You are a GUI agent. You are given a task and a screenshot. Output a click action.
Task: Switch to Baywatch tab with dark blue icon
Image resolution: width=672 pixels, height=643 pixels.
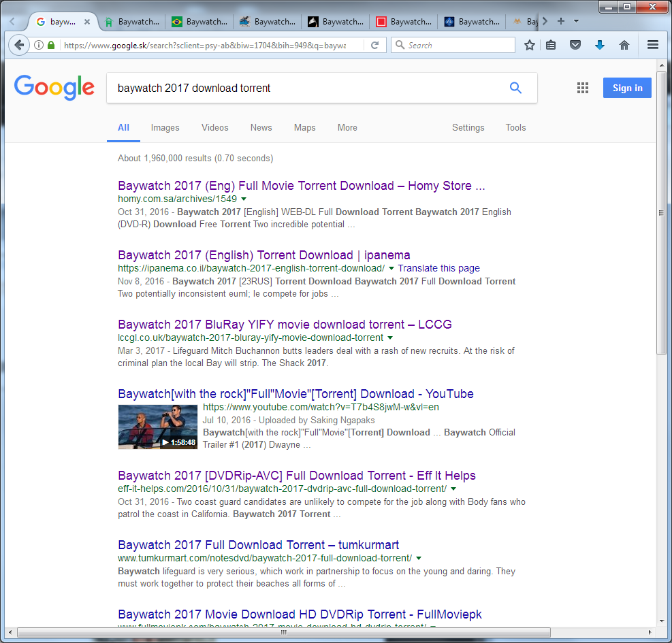pos(473,21)
